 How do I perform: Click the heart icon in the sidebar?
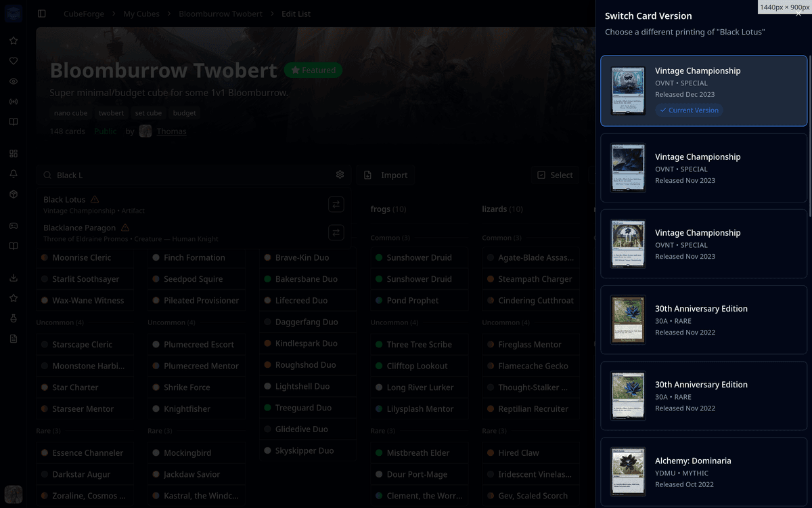[x=14, y=61]
